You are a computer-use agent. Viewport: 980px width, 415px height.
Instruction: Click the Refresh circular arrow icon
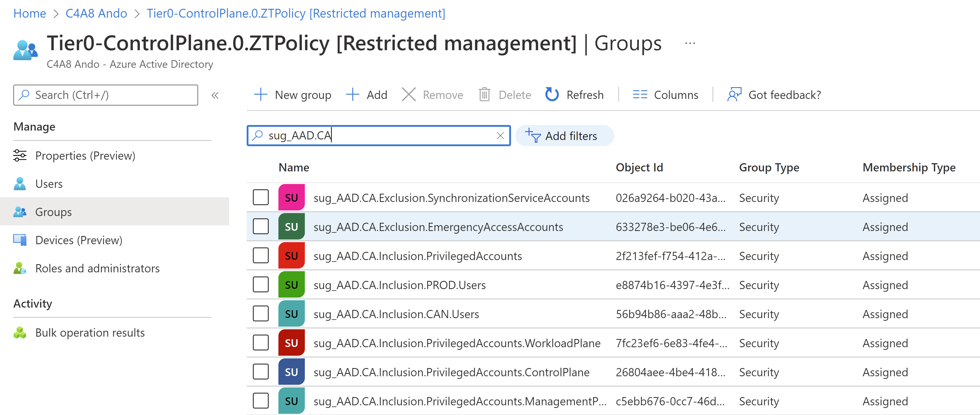(x=552, y=94)
